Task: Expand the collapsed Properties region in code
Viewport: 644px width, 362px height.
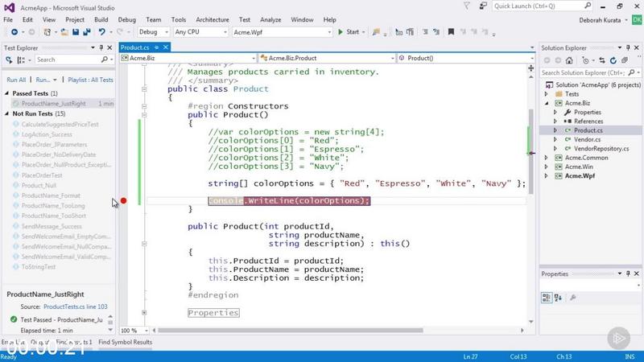Action: (x=144, y=313)
